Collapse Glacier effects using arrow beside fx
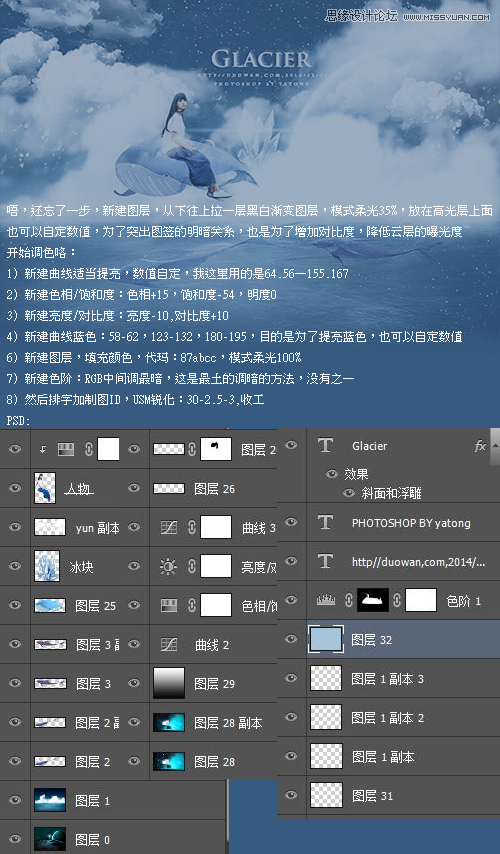 pyautogui.click(x=495, y=446)
